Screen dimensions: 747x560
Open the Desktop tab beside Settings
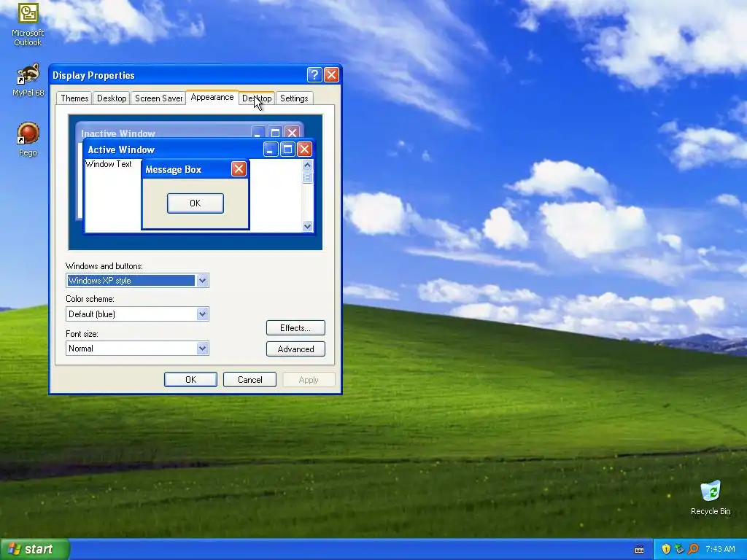257,98
